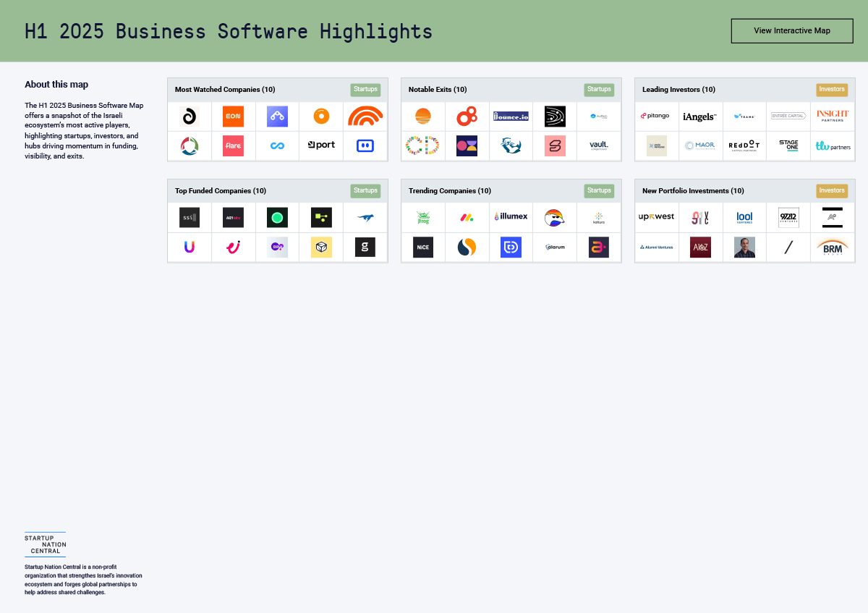This screenshot has height=613, width=868.
Task: Click the Entrée Capital logo
Action: click(788, 116)
